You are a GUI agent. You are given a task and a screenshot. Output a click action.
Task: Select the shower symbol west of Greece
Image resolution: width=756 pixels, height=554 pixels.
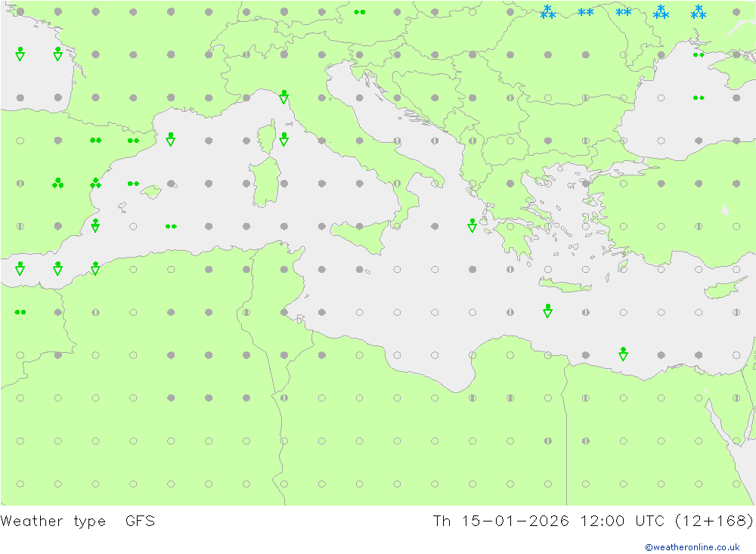click(x=472, y=225)
